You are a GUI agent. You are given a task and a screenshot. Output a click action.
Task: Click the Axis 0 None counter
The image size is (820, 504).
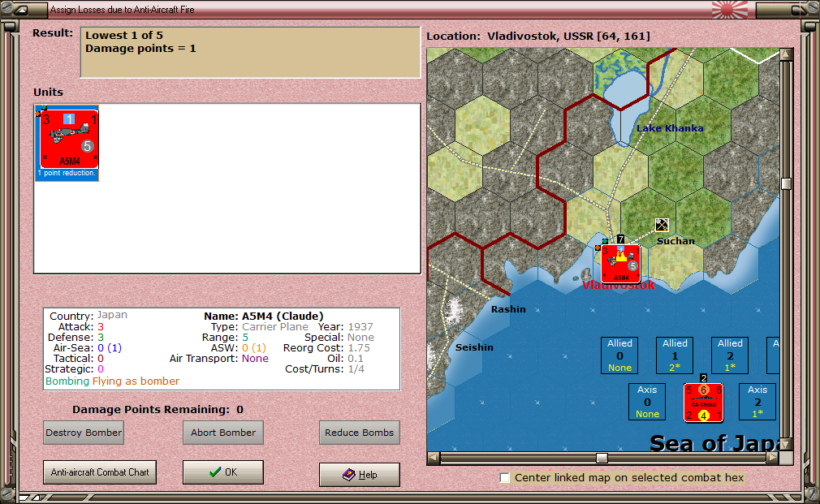[x=646, y=401]
